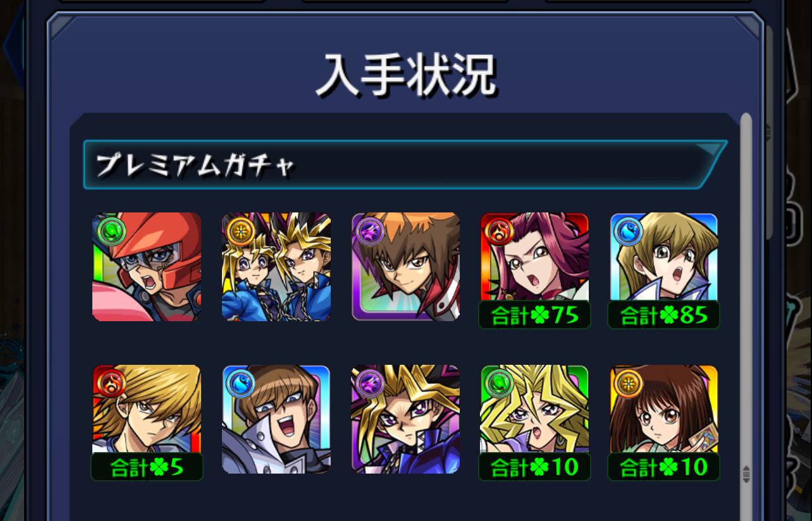The image size is (812, 521).
Task: Select the dark-element Yami Yugi portrait
Action: point(406,419)
